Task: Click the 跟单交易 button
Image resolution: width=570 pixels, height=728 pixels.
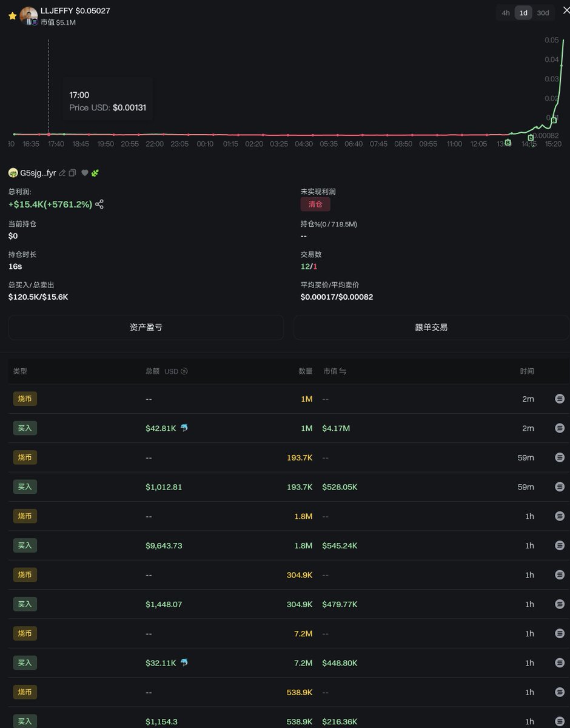Action: click(x=431, y=327)
